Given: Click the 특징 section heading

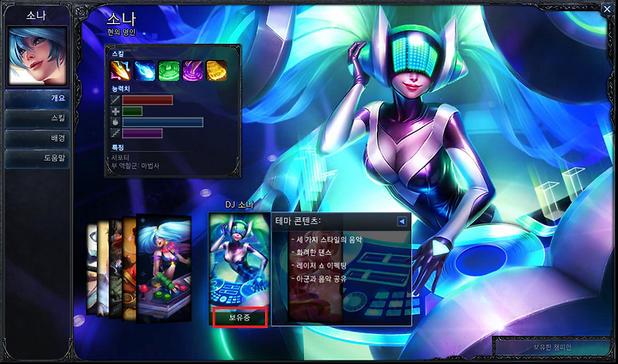Looking at the screenshot, I should pyautogui.click(x=118, y=148).
